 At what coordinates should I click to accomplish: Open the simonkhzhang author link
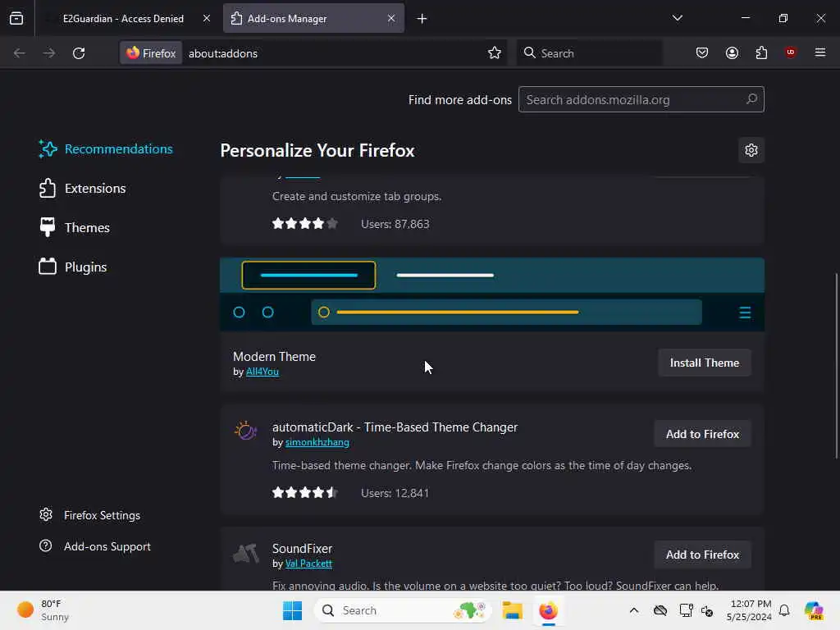[317, 442]
